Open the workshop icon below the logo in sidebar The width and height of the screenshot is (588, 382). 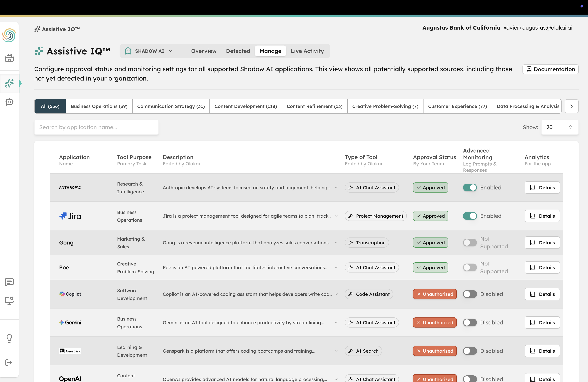9,58
